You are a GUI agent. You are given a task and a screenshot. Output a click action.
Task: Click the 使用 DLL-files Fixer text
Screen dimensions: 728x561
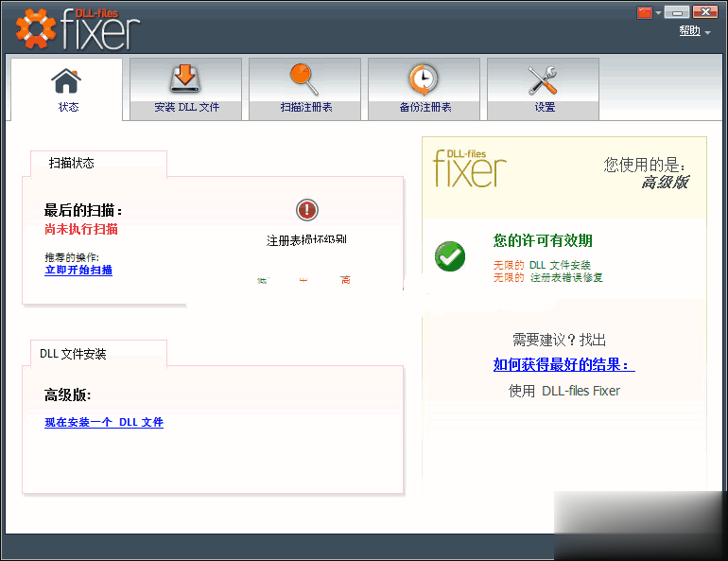pos(564,391)
